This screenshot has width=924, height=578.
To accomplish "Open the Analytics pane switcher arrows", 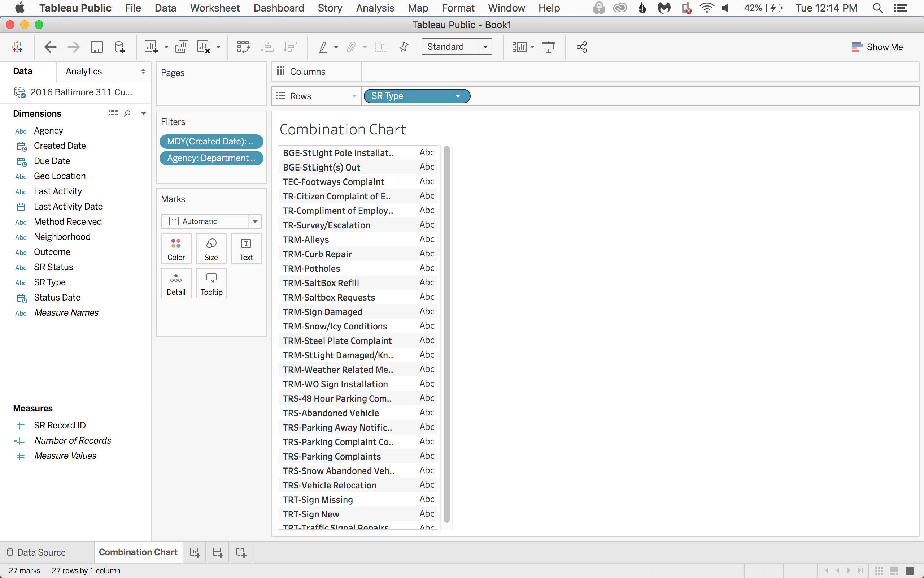I will click(x=143, y=72).
